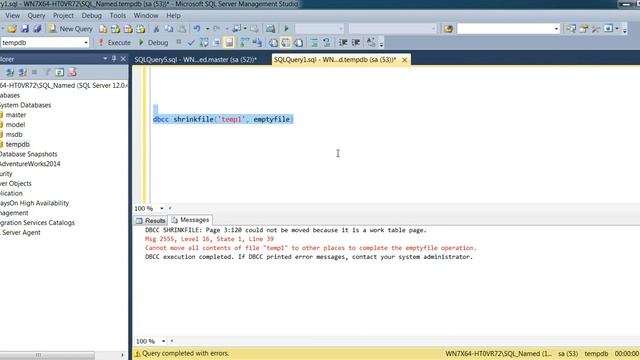Open the Tools menu
640x360 pixels.
point(118,16)
